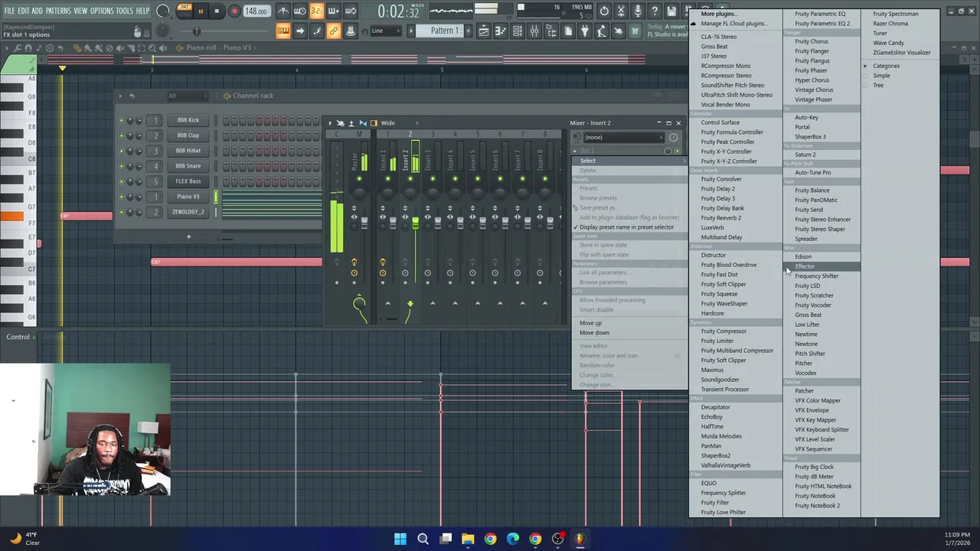
Task: Click the Channel rack undo arrow icon
Action: 132,96
